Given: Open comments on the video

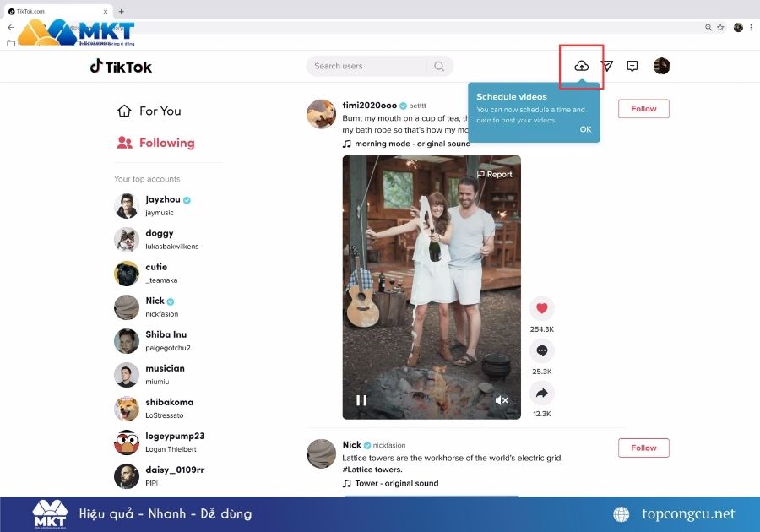Looking at the screenshot, I should click(x=542, y=350).
